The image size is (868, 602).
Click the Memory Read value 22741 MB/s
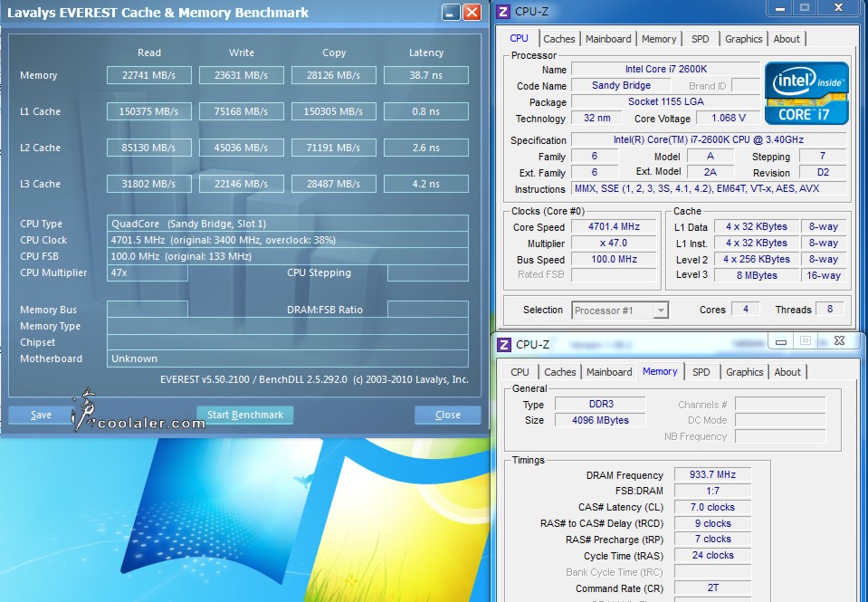tap(149, 75)
